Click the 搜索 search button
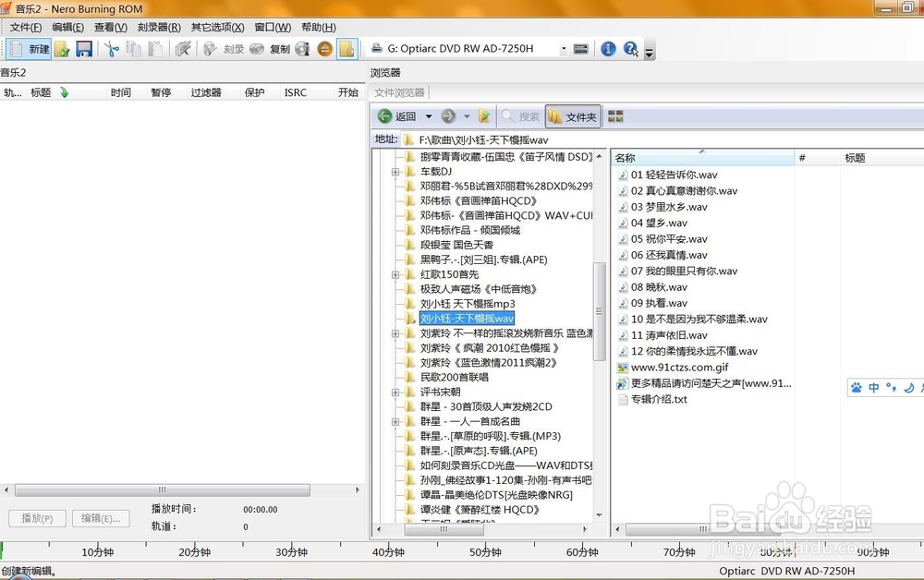The height and width of the screenshot is (580, 924). [520, 116]
